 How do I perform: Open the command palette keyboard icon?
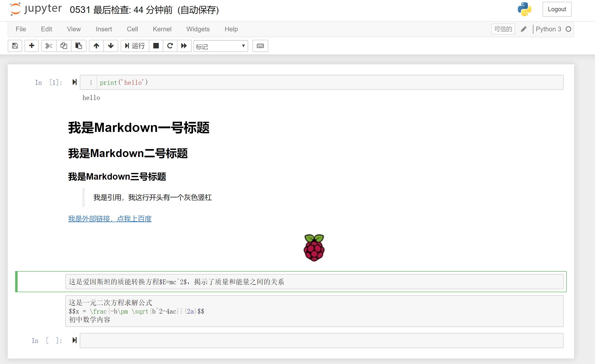(x=260, y=46)
